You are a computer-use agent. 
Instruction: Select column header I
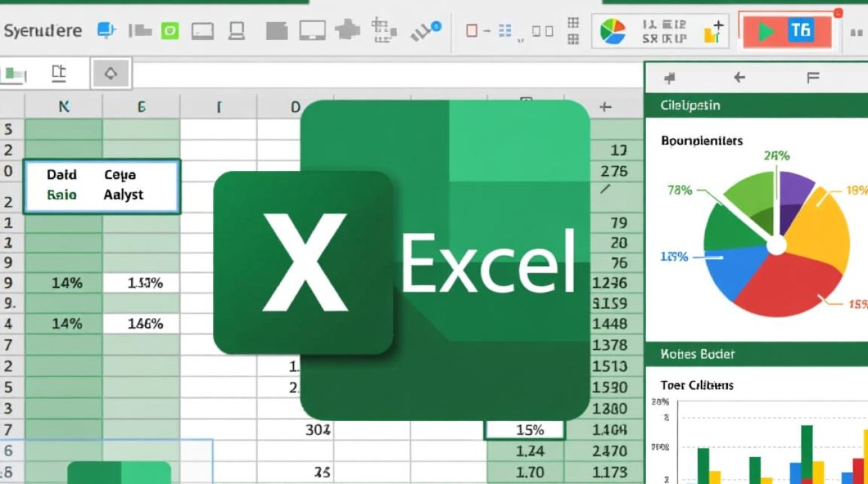pos(219,107)
